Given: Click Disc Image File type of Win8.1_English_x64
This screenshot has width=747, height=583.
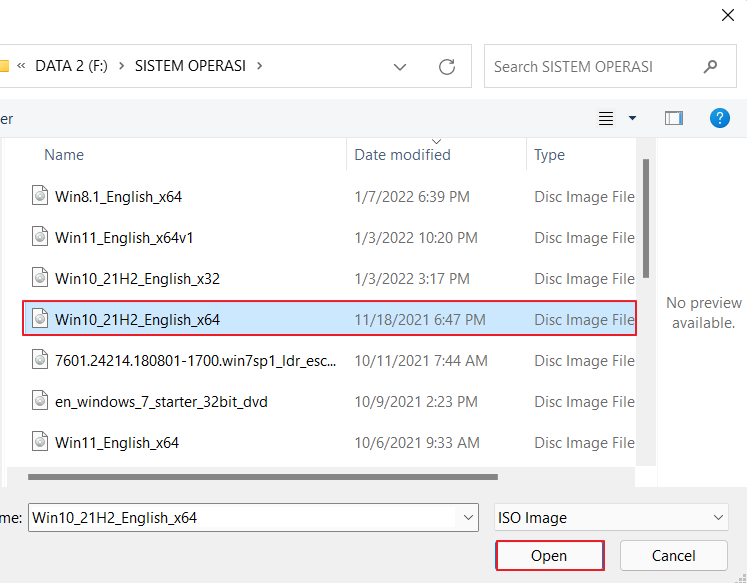Looking at the screenshot, I should point(584,197).
